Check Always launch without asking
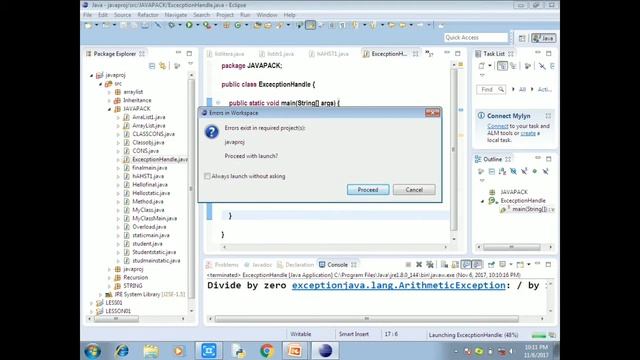The width and height of the screenshot is (640, 360). pos(207,176)
